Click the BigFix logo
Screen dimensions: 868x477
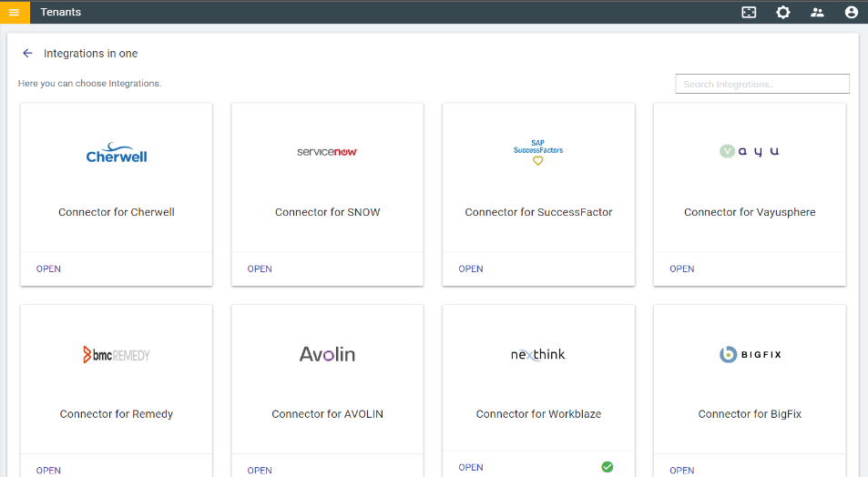(750, 354)
